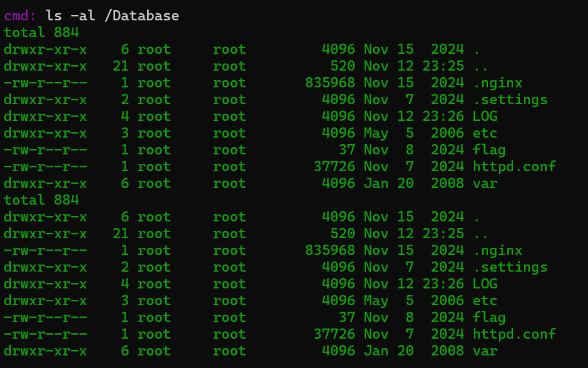Click .settings directory name in second listing

[510, 267]
